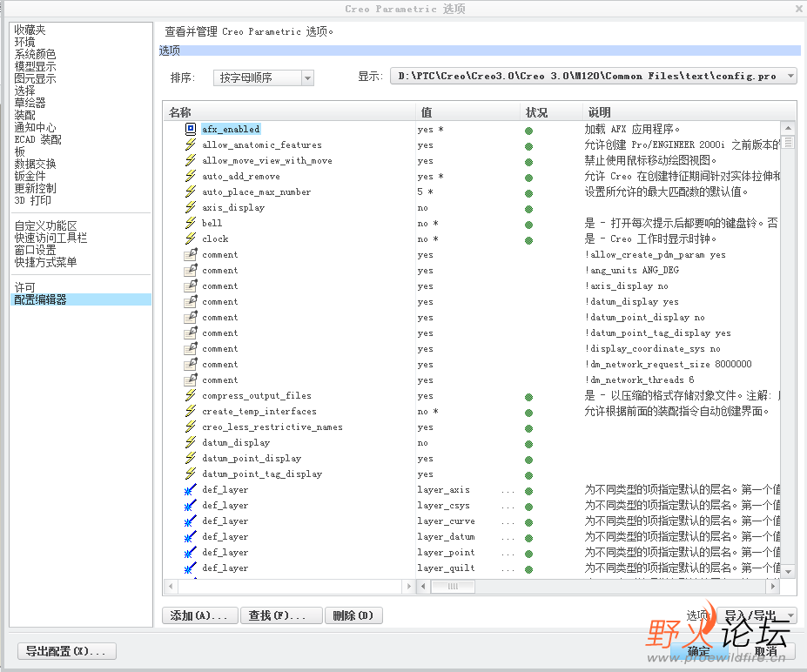Click green status dot for compress_output_files
The image size is (807, 672).
(528, 397)
